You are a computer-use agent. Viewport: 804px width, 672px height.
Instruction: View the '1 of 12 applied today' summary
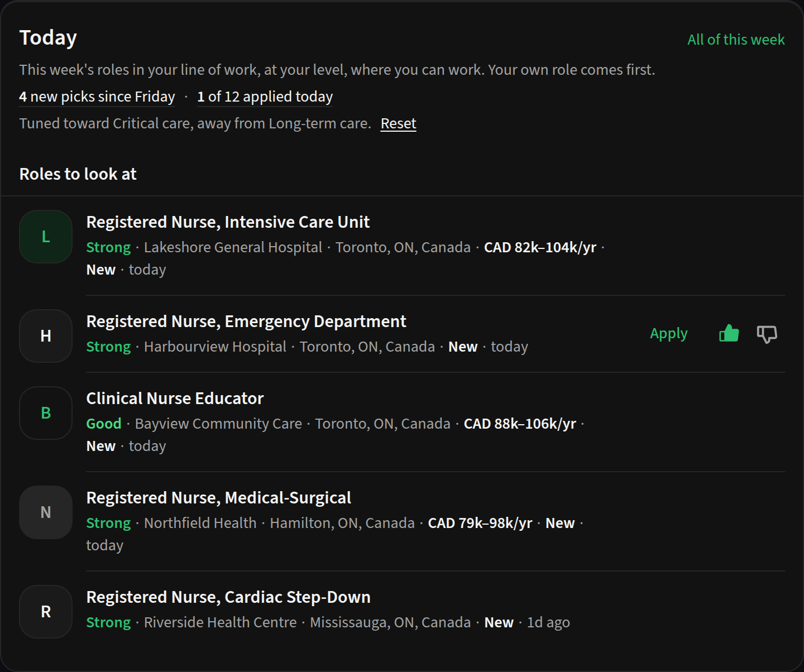(x=265, y=97)
